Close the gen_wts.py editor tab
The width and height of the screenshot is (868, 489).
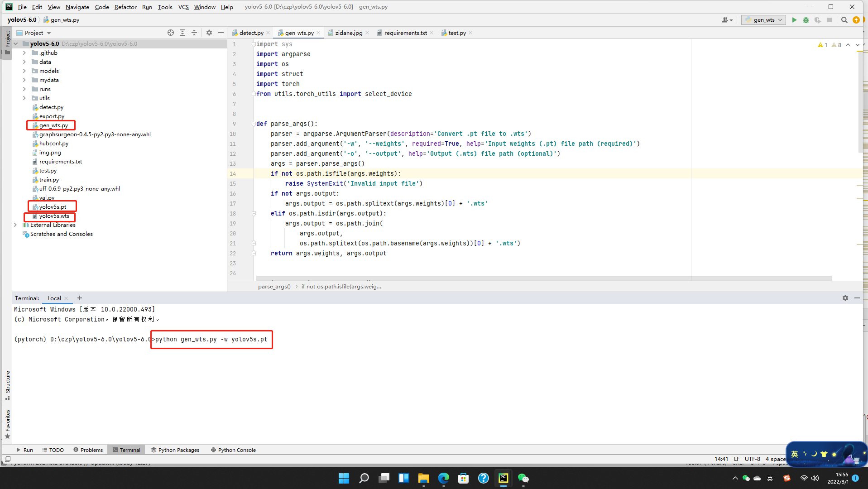tap(318, 33)
